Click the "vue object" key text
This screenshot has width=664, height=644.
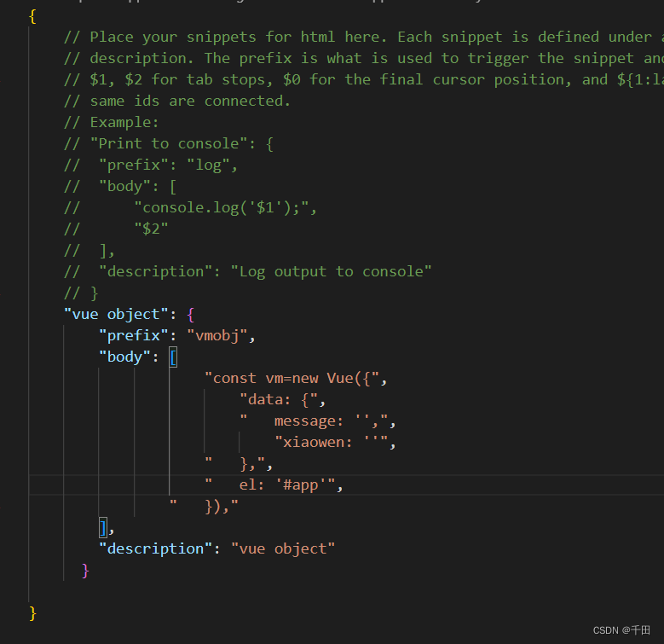click(116, 315)
